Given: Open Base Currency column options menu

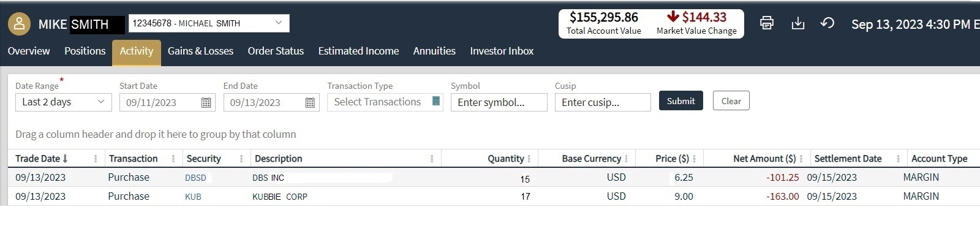Looking at the screenshot, I should coord(626,159).
